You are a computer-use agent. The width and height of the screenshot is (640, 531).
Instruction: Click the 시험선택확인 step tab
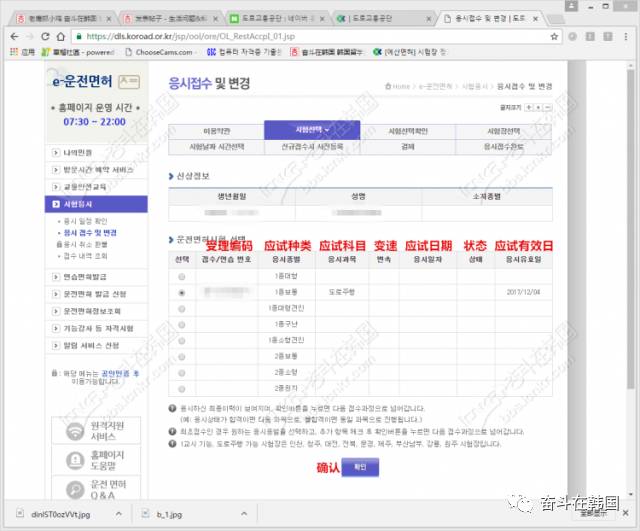408,131
